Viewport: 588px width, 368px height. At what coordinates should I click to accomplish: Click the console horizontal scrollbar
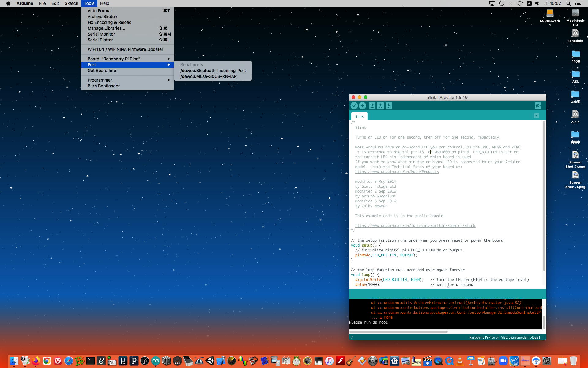coord(398,332)
